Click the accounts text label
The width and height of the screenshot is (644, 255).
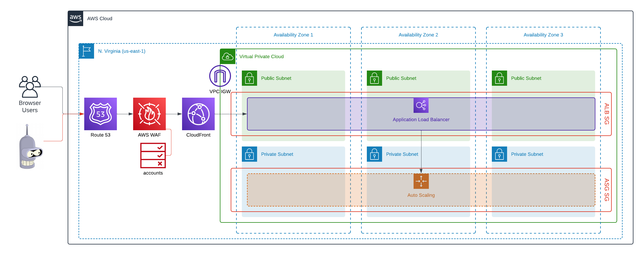pyautogui.click(x=153, y=173)
